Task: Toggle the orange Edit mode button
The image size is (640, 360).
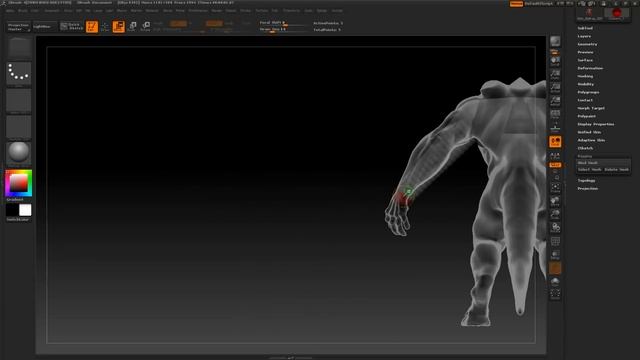Action: tap(92, 27)
